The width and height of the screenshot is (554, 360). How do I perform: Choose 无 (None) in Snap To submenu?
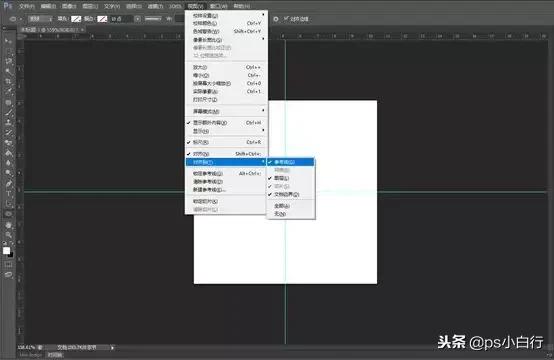[x=290, y=214]
